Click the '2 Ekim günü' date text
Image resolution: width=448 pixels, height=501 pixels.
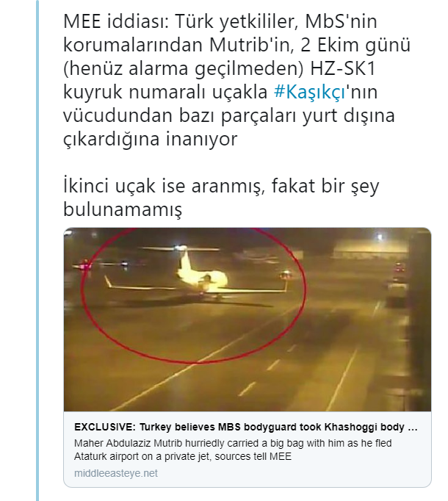[x=355, y=45]
